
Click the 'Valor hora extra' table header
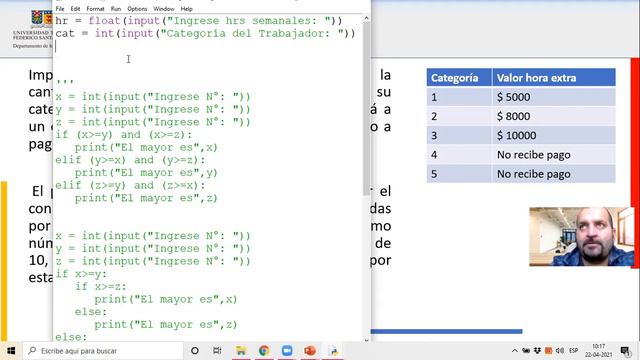point(554,78)
